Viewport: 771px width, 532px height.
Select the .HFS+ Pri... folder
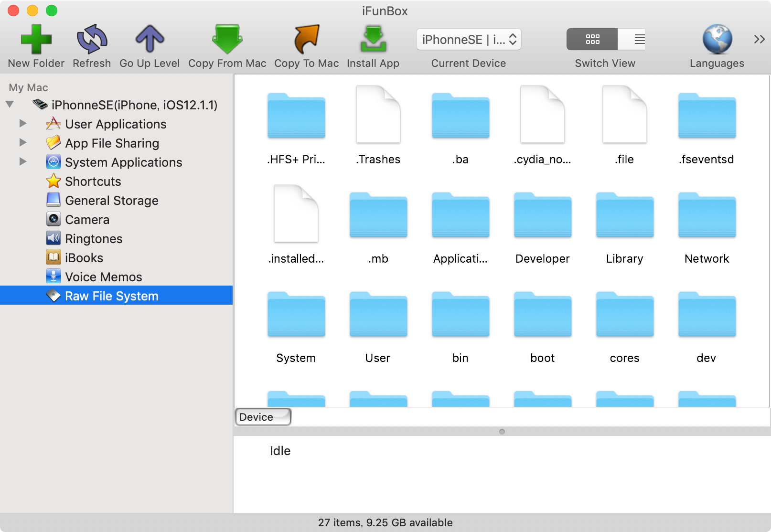pos(296,116)
